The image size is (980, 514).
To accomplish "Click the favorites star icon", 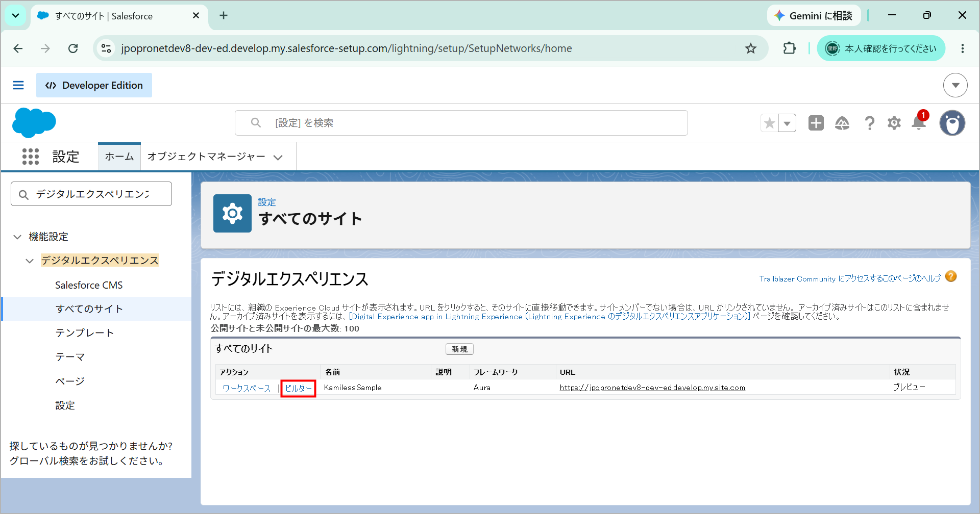I will point(770,123).
